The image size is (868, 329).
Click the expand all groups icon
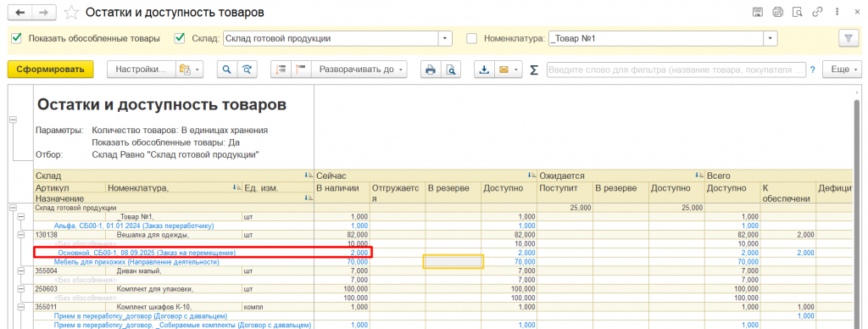301,70
